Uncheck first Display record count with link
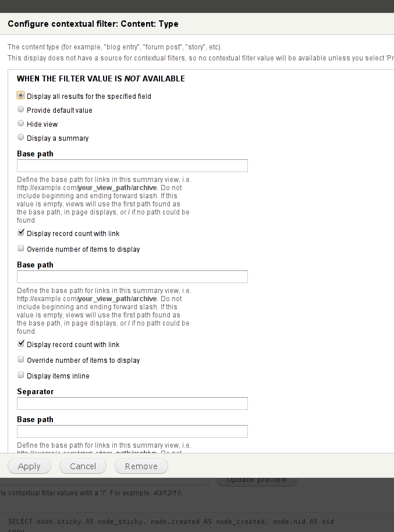The width and height of the screenshot is (394, 532). click(21, 233)
